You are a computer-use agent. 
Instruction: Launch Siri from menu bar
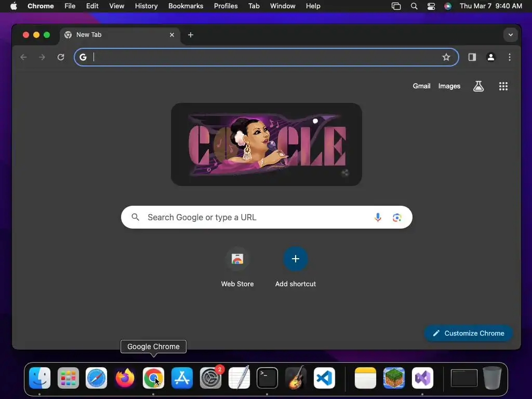(x=448, y=6)
